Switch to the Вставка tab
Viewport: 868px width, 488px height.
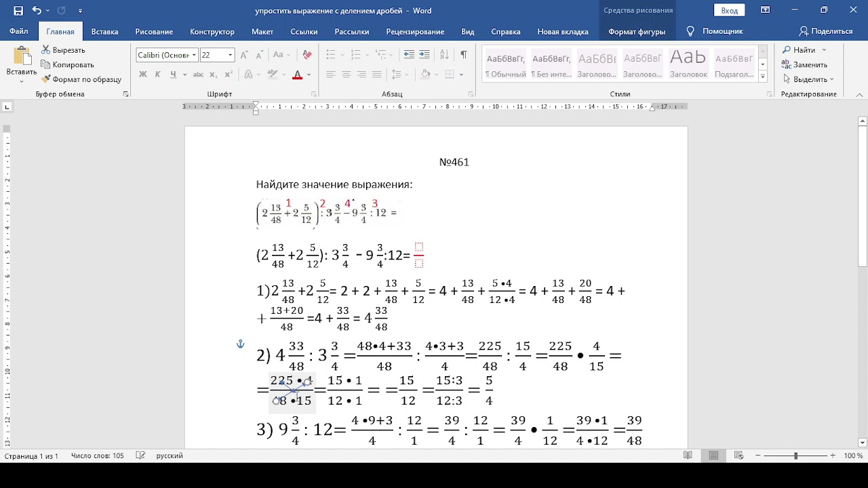click(104, 31)
